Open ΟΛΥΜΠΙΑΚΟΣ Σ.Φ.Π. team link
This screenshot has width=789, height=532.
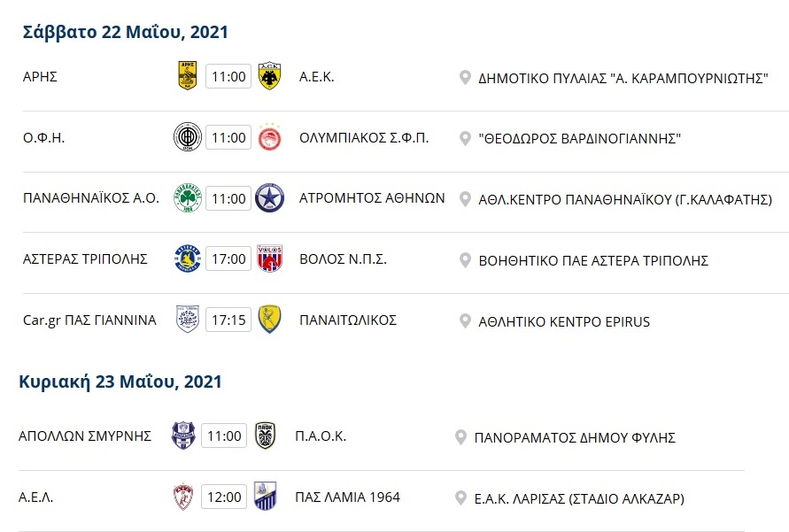(x=364, y=138)
